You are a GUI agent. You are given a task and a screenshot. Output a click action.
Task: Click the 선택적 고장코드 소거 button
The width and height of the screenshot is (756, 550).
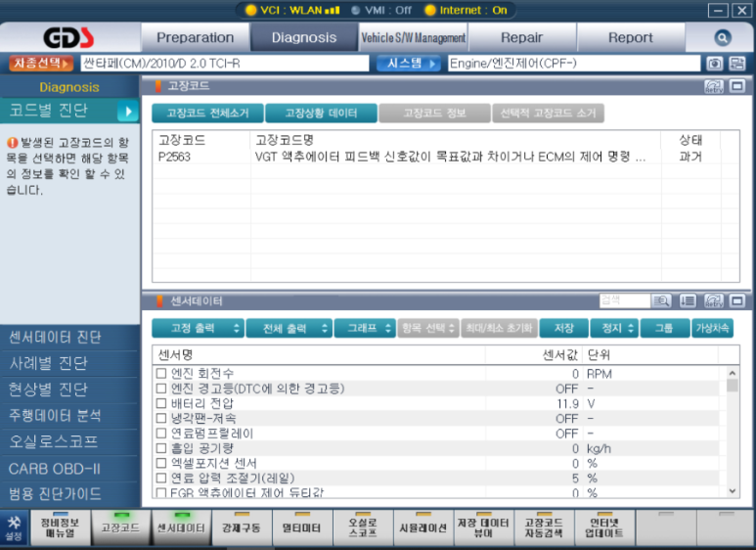click(x=549, y=114)
